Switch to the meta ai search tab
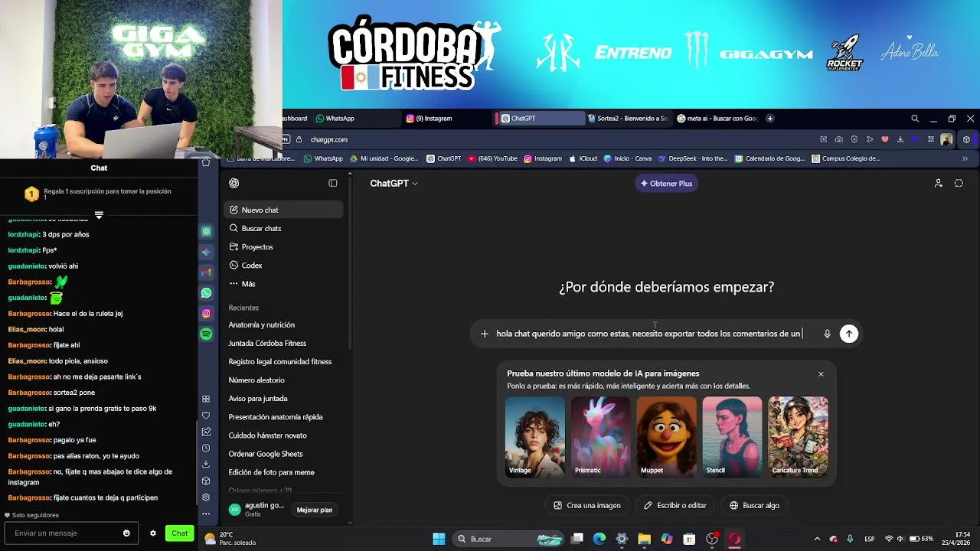This screenshot has width=980, height=551. click(x=719, y=119)
